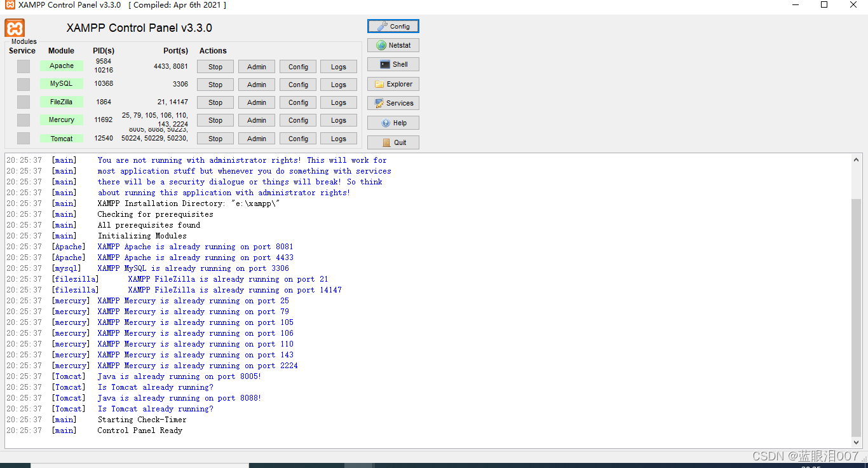Open Admin for MySQL
The width and height of the screenshot is (868, 468).
point(257,85)
